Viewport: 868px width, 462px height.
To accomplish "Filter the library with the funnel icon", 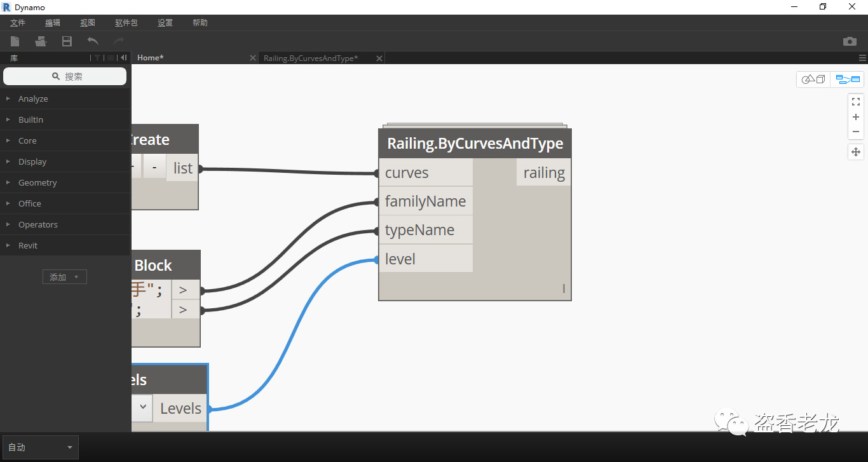I will (97, 58).
